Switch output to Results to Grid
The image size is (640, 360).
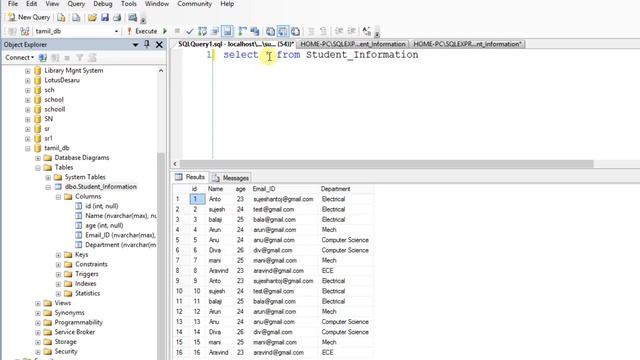[283, 31]
